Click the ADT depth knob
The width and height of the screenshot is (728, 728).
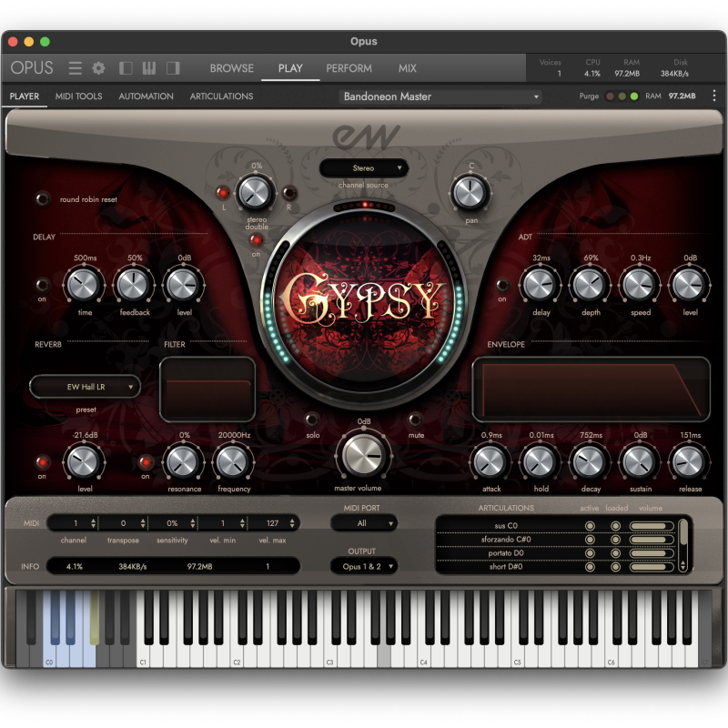tap(590, 285)
